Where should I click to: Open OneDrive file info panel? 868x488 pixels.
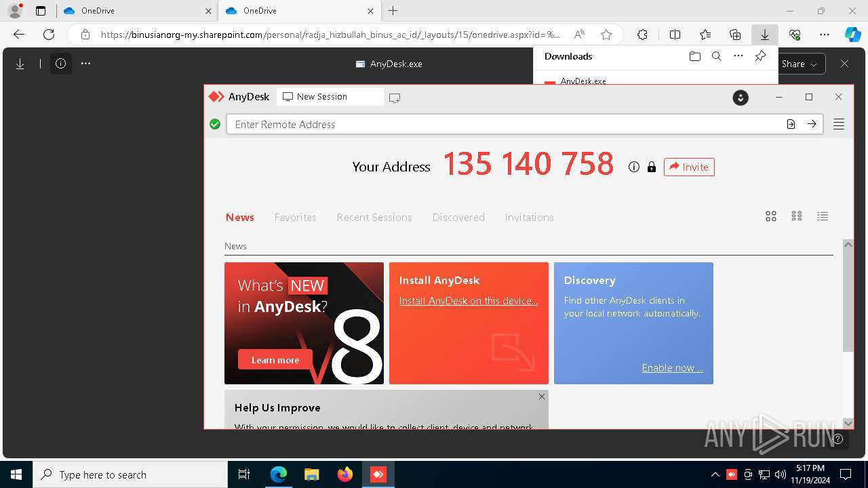(60, 64)
